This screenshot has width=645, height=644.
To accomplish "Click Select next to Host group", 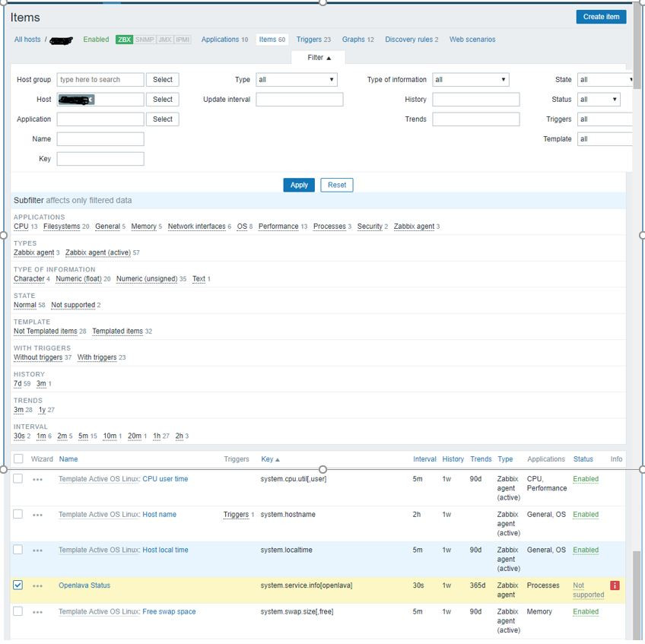I will click(163, 79).
